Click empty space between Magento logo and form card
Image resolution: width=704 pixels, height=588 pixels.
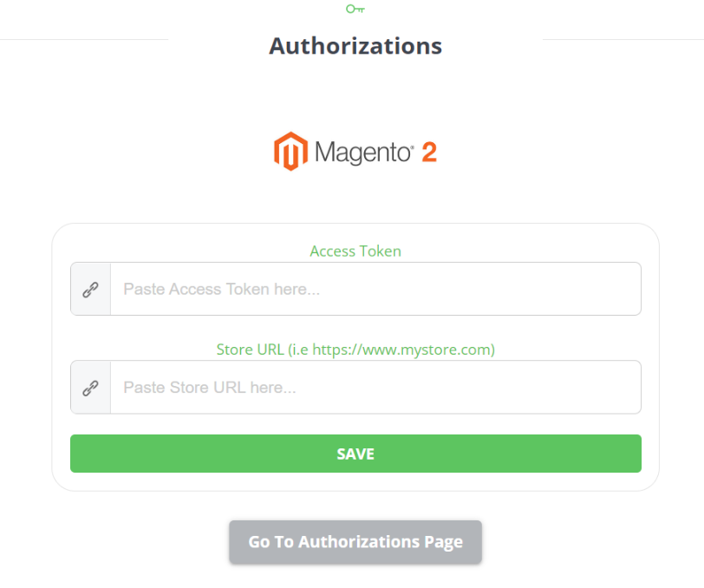(x=355, y=198)
